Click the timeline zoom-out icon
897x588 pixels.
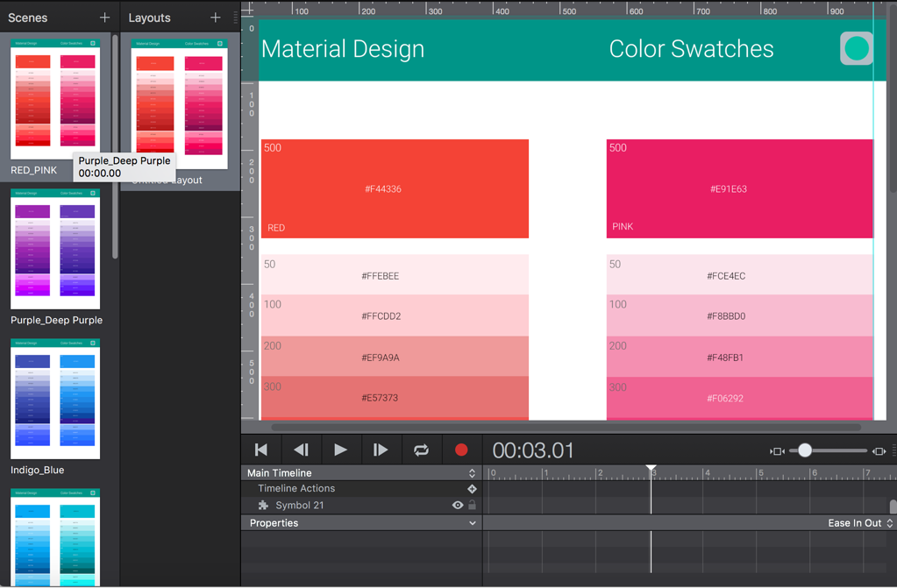tap(776, 450)
